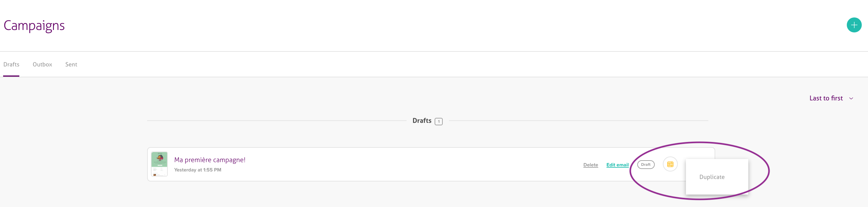Open the Last to first sort dropdown
The width and height of the screenshot is (868, 207).
point(826,98)
